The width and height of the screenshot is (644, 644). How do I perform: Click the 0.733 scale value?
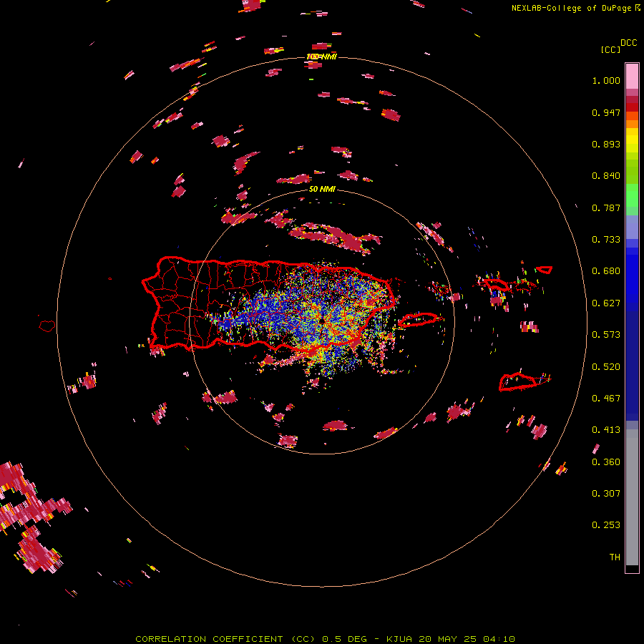tap(606, 240)
